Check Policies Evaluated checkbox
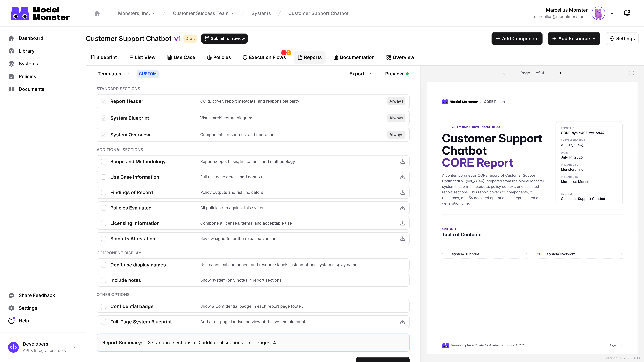Image resolution: width=644 pixels, height=362 pixels. click(104, 208)
